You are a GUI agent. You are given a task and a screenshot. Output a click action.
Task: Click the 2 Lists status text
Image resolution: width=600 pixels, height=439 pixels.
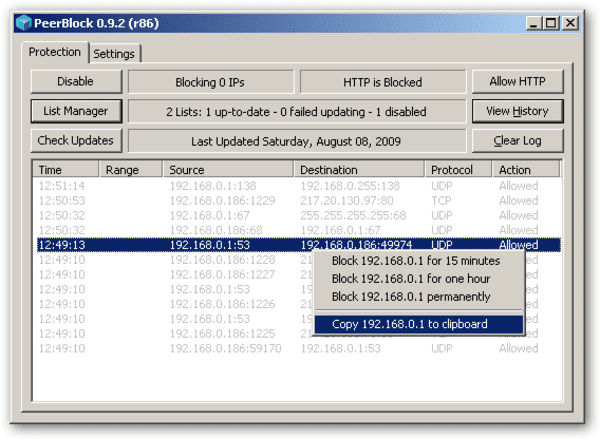[x=297, y=112]
